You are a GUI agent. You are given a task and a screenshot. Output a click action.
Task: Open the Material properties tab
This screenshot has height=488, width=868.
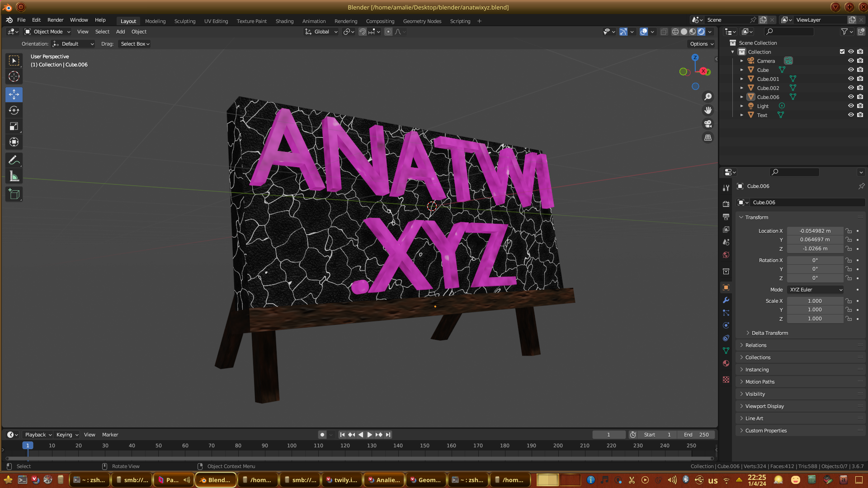(726, 363)
